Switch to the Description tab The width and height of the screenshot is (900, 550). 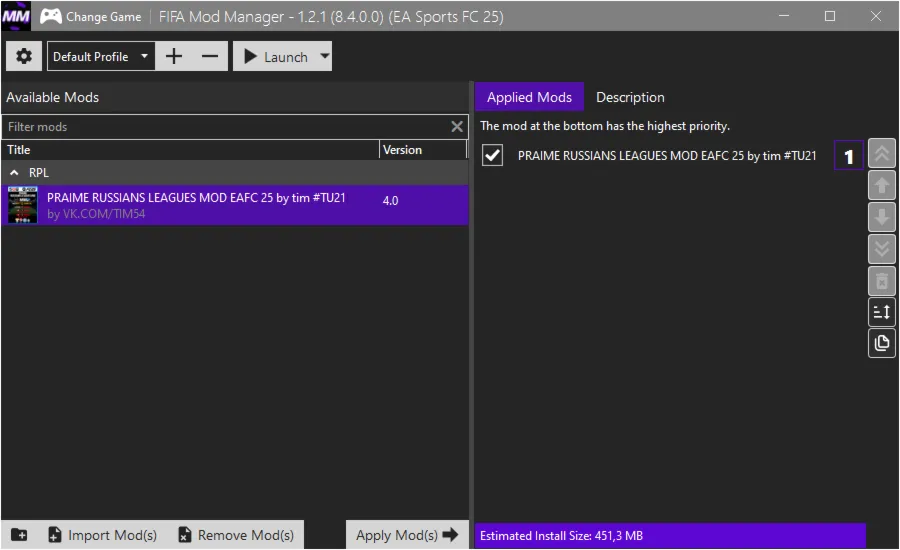click(630, 97)
